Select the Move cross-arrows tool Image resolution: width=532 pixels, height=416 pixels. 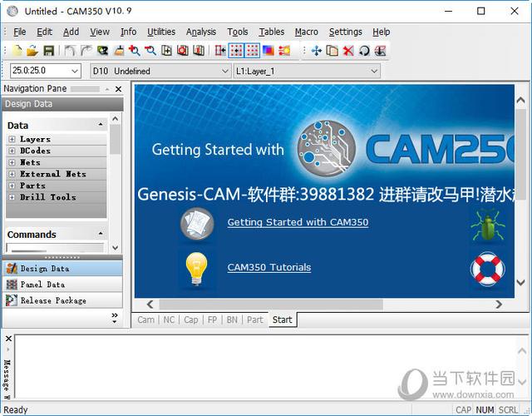317,51
